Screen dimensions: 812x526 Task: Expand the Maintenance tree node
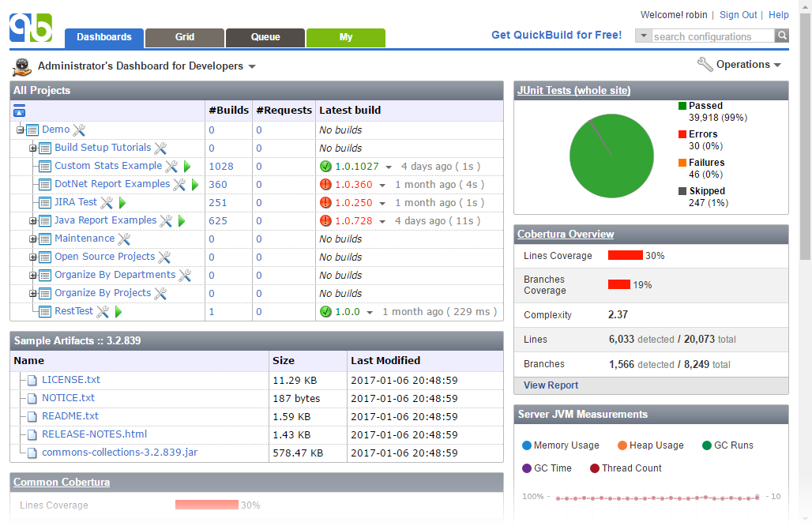(32, 239)
